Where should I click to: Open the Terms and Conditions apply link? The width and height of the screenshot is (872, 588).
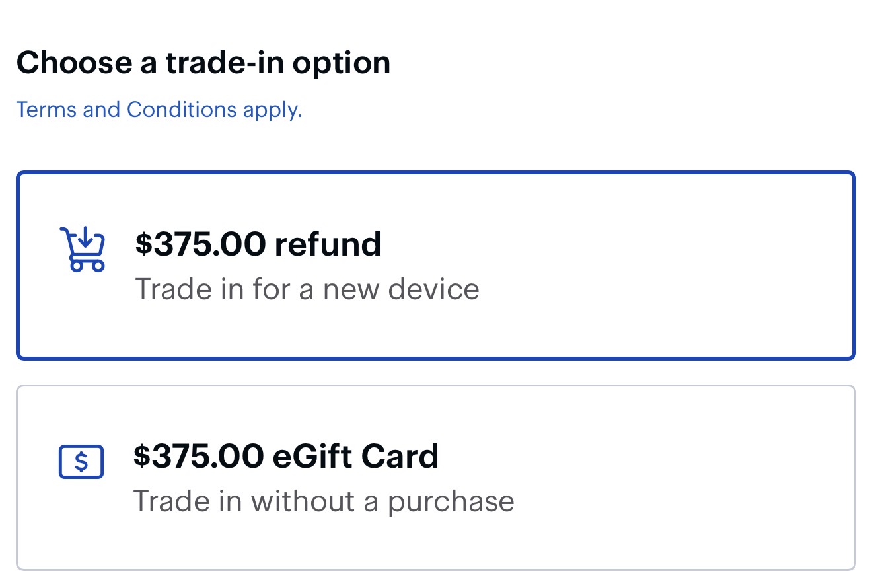[x=159, y=110]
